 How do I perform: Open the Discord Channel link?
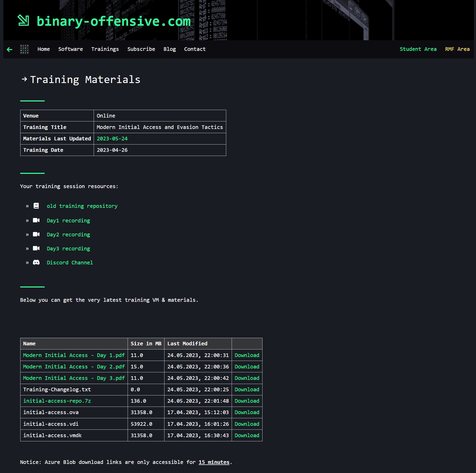pos(70,263)
